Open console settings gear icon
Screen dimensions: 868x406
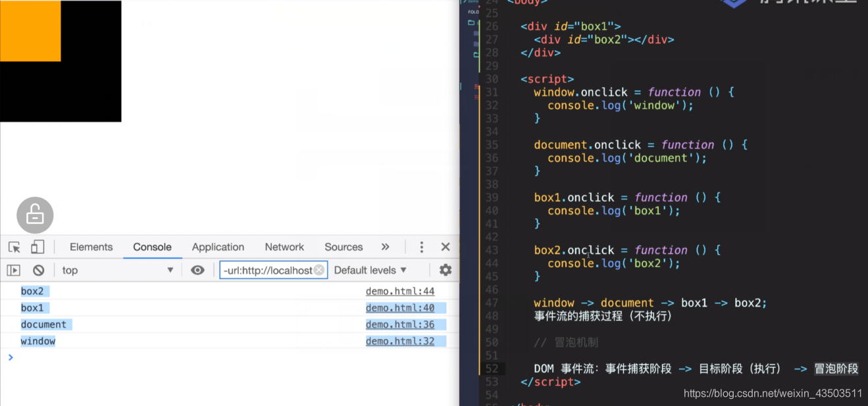pyautogui.click(x=446, y=270)
